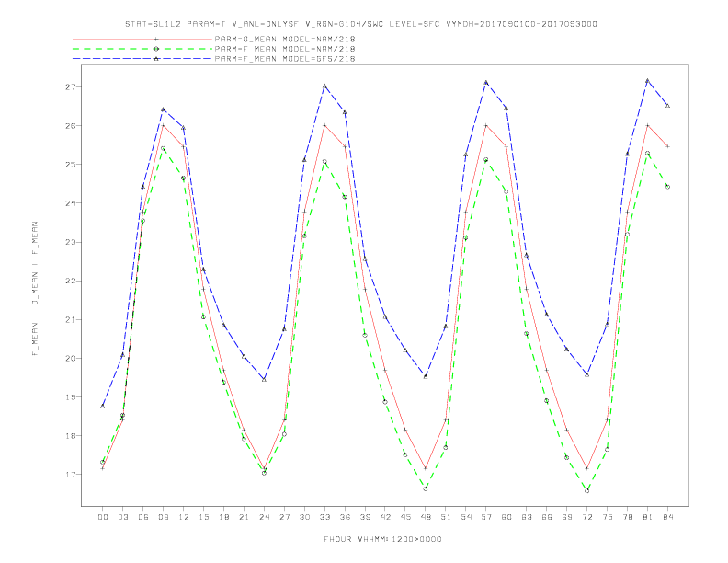
Task: Click x-axis forecast hour label 36
Action: click(x=345, y=517)
